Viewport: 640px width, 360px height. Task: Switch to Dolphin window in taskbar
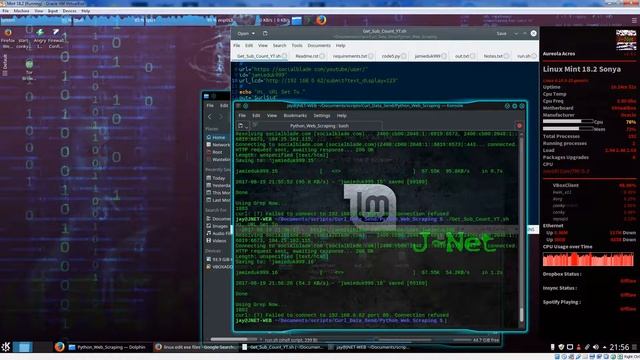(108, 347)
